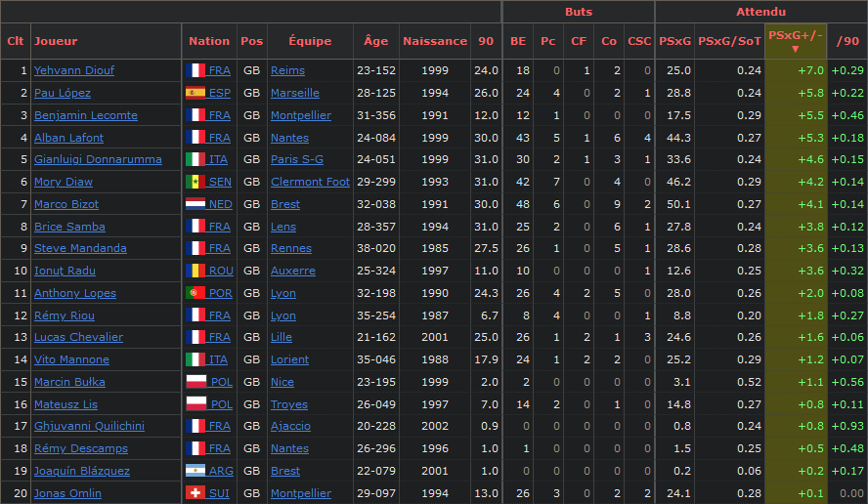Click the Senegal flag icon for Mory Diaw
Screen dimensions: 868x504
pos(195,182)
